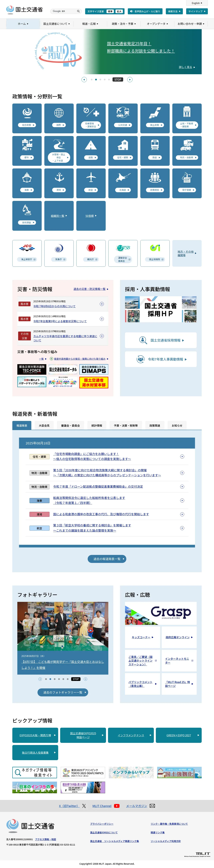Open the TEC-FORCE banner
The width and height of the screenshot is (214, 868).
click(32, 369)
